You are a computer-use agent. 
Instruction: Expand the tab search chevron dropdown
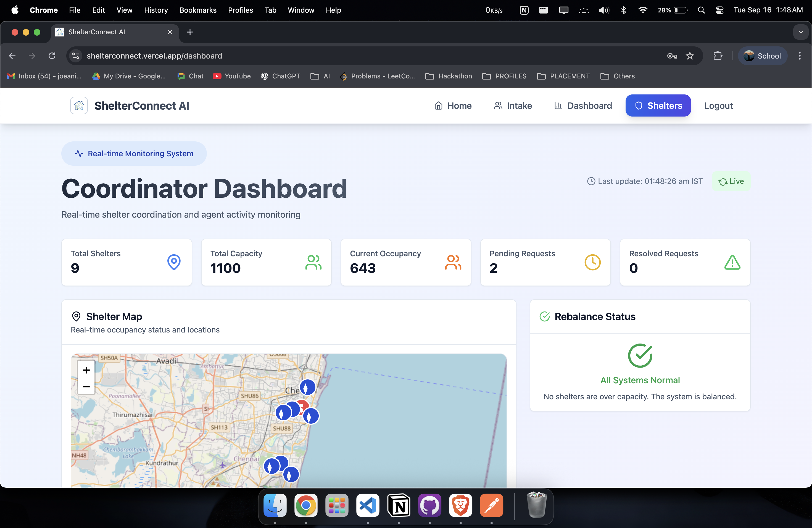pyautogui.click(x=800, y=32)
